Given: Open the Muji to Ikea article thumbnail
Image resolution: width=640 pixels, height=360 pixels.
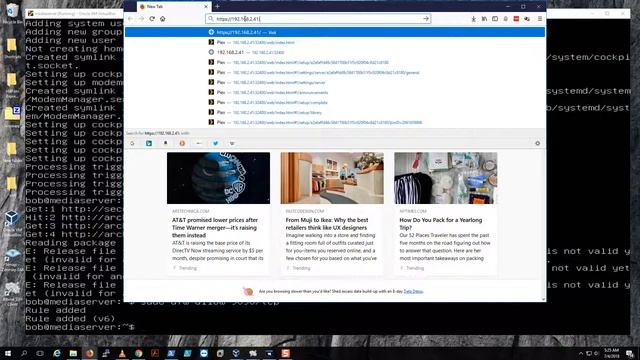Looking at the screenshot, I should coord(332,178).
